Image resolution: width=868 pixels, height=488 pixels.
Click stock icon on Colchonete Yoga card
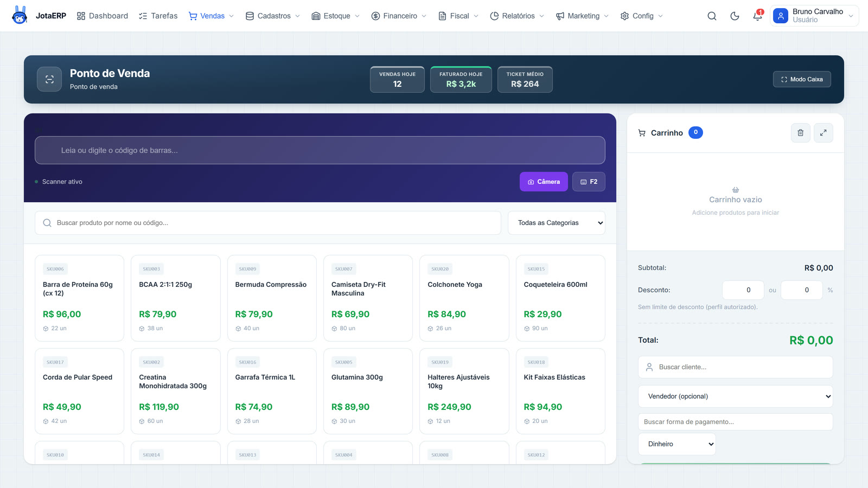click(430, 329)
